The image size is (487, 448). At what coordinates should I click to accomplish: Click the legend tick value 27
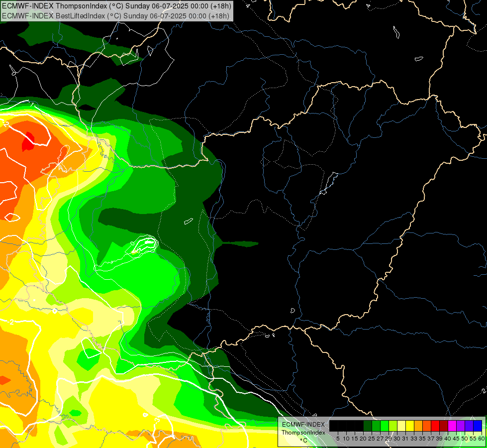click(x=380, y=439)
